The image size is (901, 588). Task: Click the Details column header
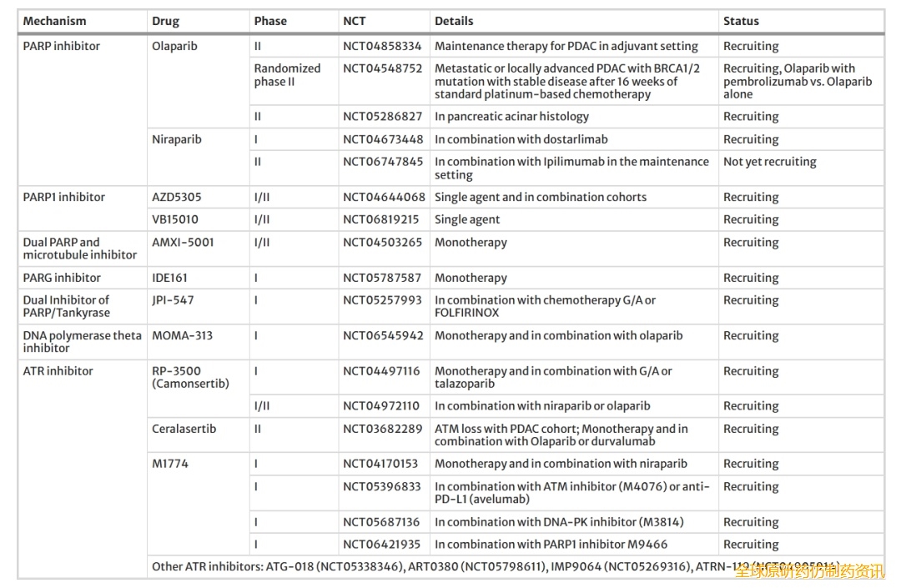tap(454, 21)
